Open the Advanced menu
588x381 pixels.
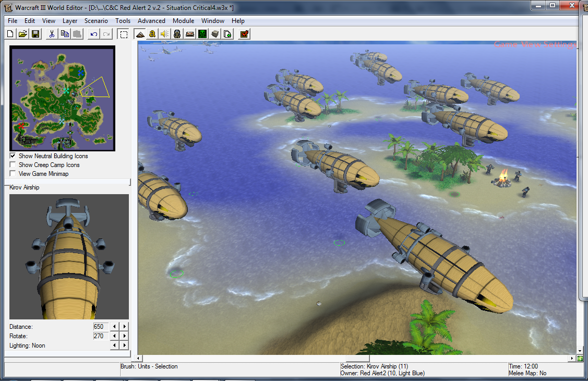click(x=151, y=21)
